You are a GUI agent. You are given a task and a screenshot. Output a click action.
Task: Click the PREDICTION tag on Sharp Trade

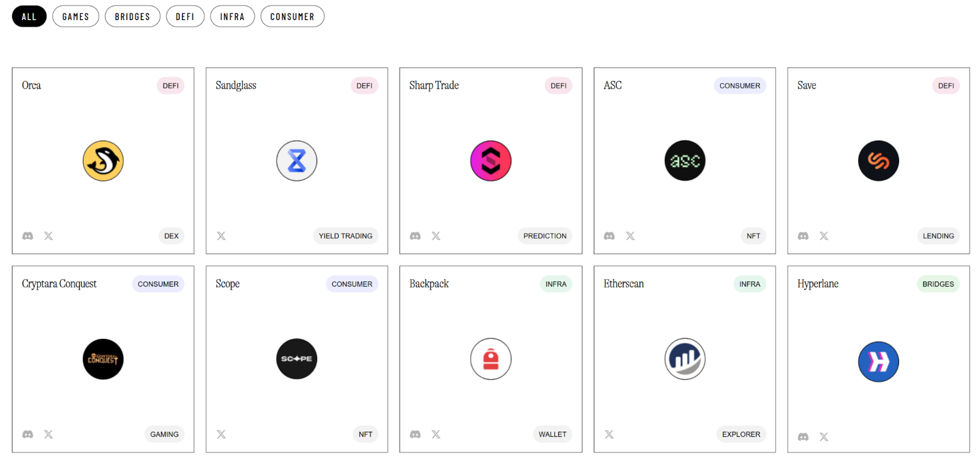tap(545, 236)
